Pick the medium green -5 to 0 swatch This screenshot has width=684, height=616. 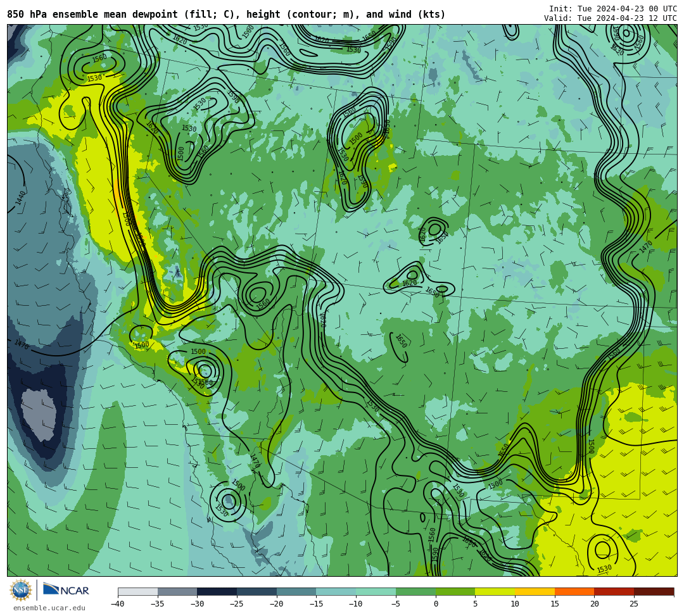(x=415, y=591)
